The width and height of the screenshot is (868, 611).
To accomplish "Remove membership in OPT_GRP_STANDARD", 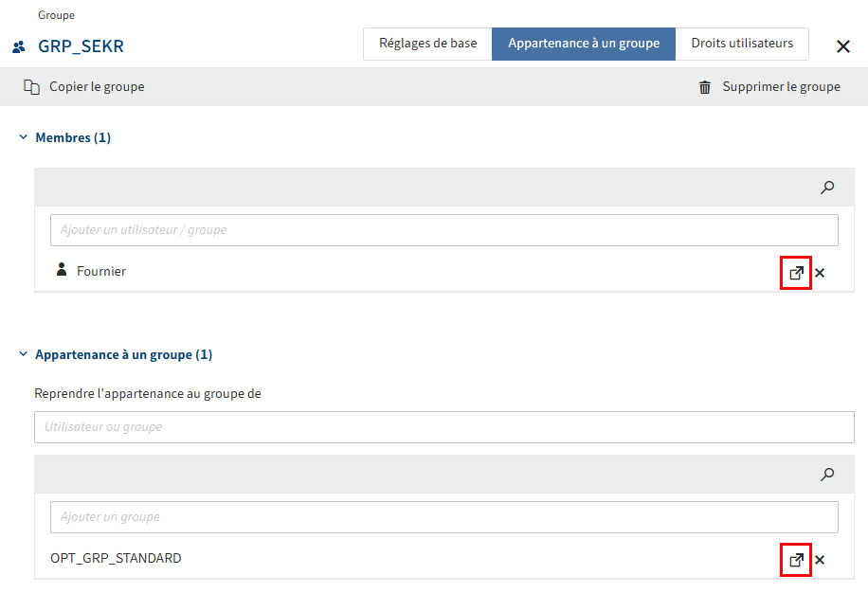I will [x=820, y=560].
